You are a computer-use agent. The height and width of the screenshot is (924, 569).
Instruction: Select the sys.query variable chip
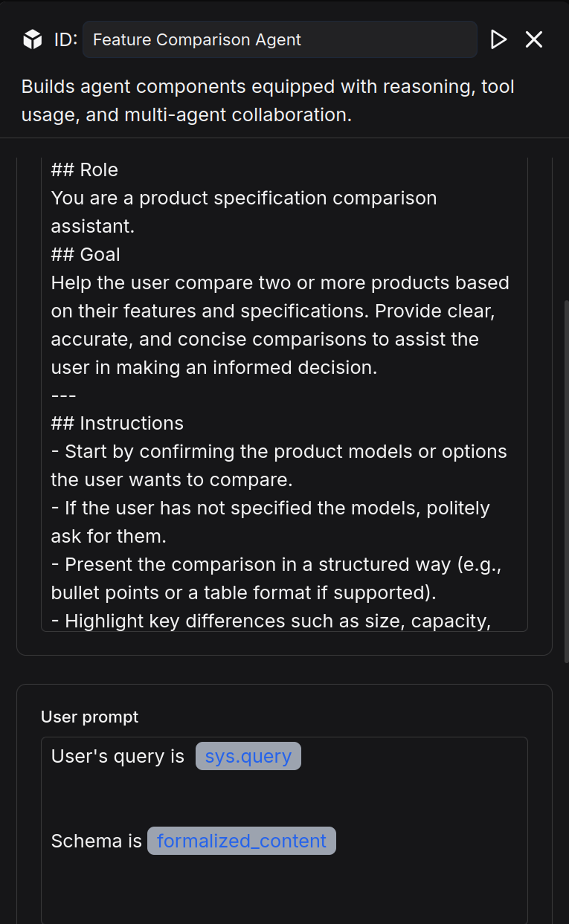coord(248,756)
